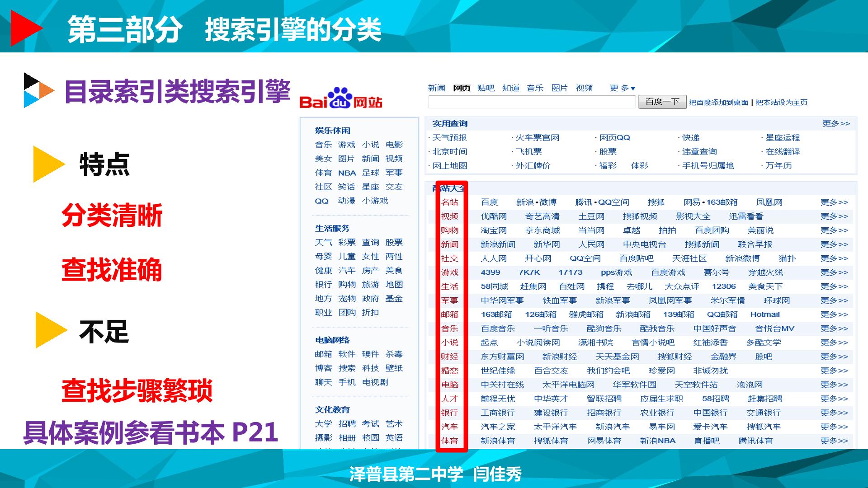The image size is (868, 488).
Task: Click the 中央电视台 link
Action: click(x=645, y=244)
